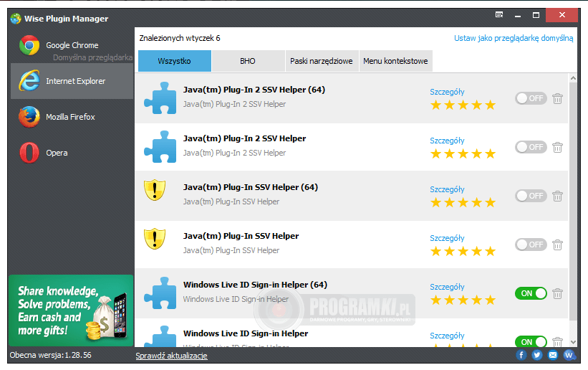
Task: Open the Facebook icon in status bar
Action: pyautogui.click(x=521, y=355)
